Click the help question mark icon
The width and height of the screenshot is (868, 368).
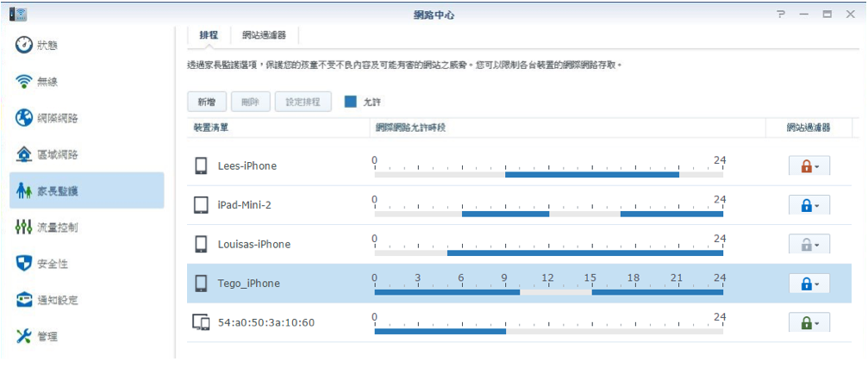pos(781,15)
